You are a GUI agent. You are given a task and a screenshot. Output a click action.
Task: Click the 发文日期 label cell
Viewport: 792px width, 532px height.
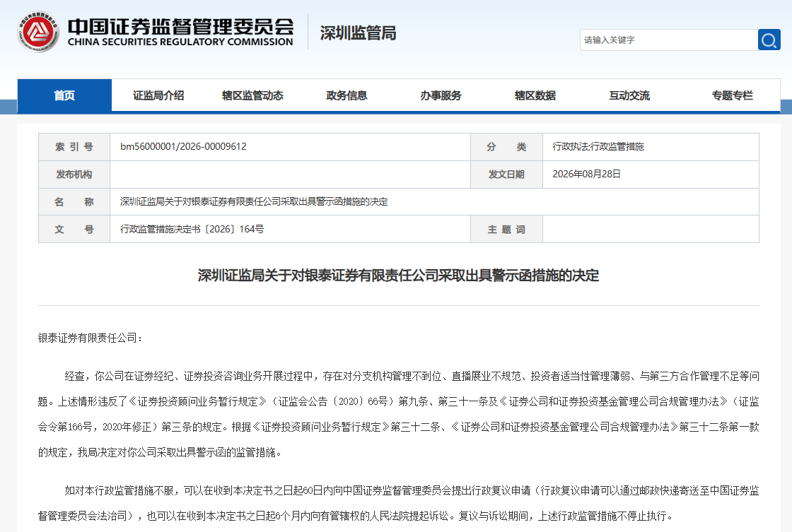pyautogui.click(x=506, y=174)
